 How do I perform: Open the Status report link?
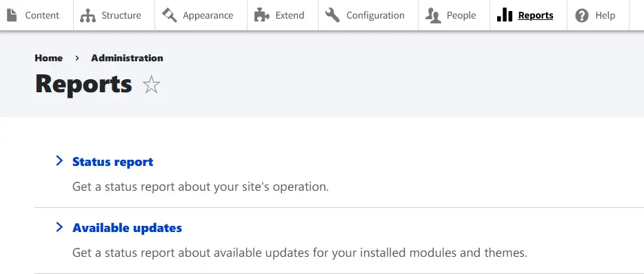point(112,162)
